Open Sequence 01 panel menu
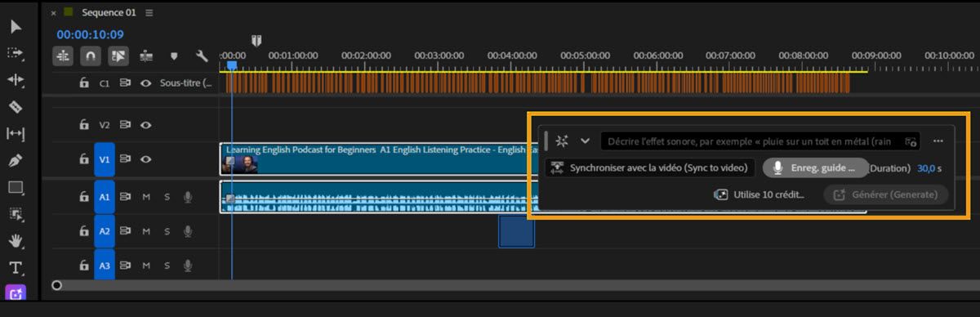Image resolution: width=980 pixels, height=317 pixels. click(149, 13)
